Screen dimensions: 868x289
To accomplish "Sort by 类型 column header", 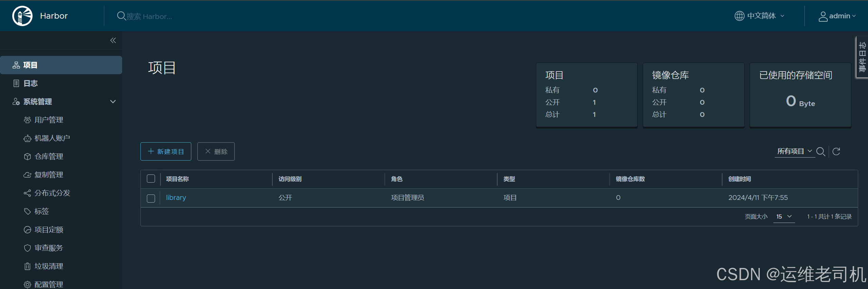I will click(x=509, y=179).
